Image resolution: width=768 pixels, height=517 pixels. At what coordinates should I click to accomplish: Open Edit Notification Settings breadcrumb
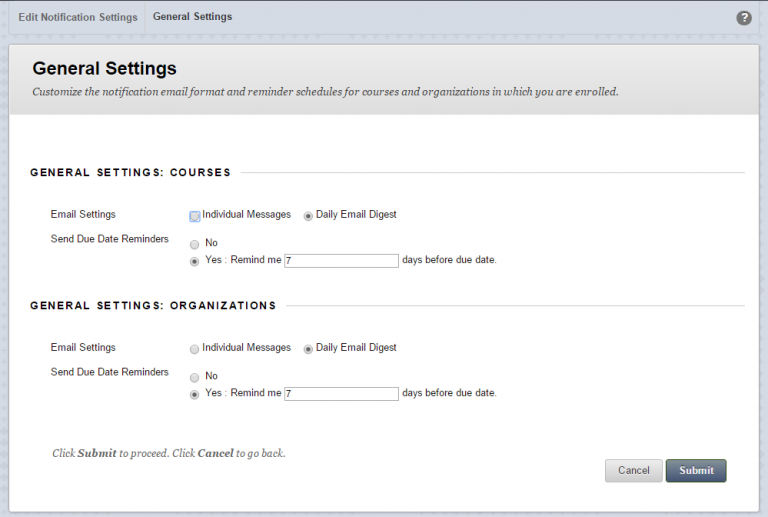tap(78, 17)
